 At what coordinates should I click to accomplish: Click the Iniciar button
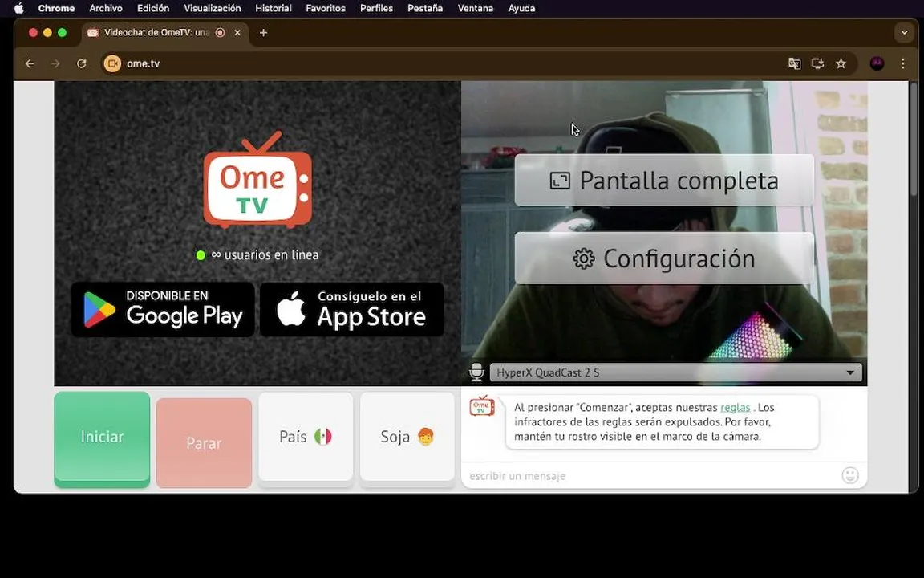[102, 438]
